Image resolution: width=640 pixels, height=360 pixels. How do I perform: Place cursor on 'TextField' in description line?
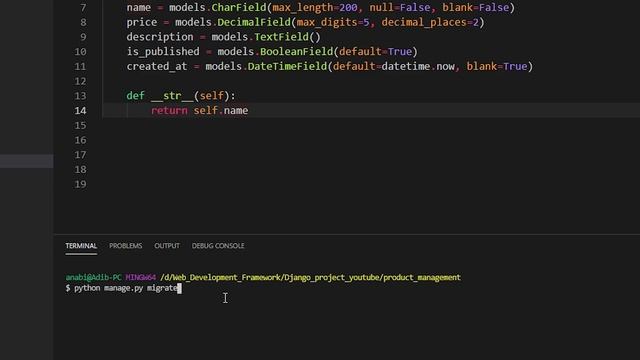[281, 37]
